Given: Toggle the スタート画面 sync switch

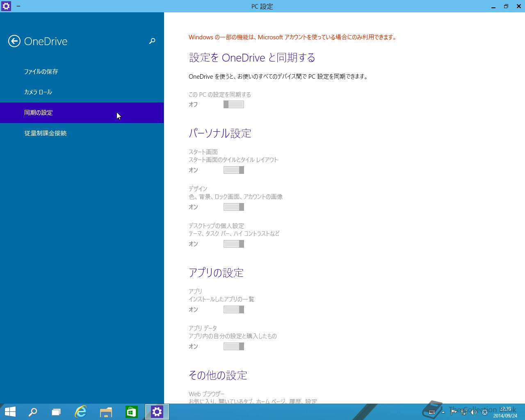Looking at the screenshot, I should [234, 170].
